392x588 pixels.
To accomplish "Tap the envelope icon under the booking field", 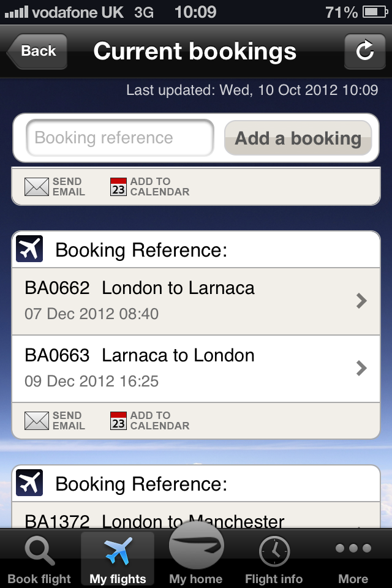I will pos(36,187).
